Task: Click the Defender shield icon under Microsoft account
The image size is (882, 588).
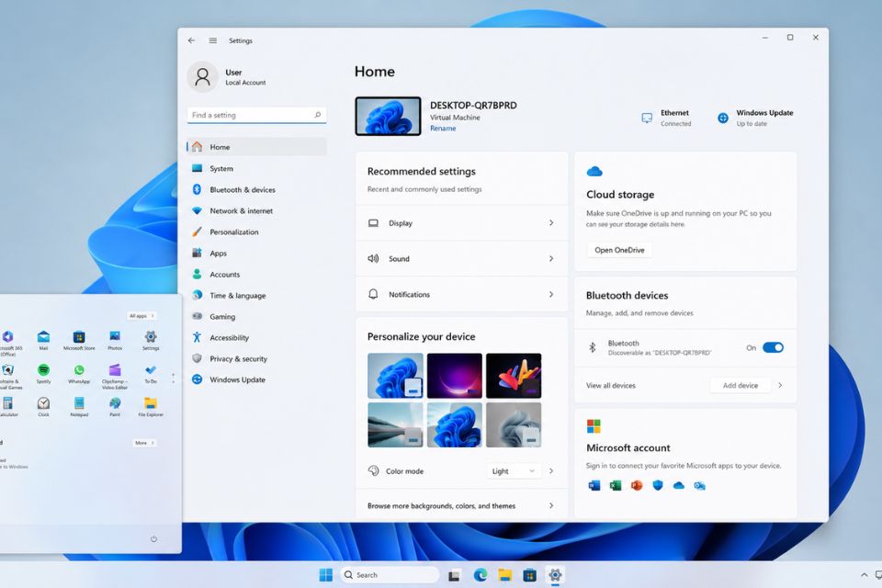Action: [x=658, y=486]
